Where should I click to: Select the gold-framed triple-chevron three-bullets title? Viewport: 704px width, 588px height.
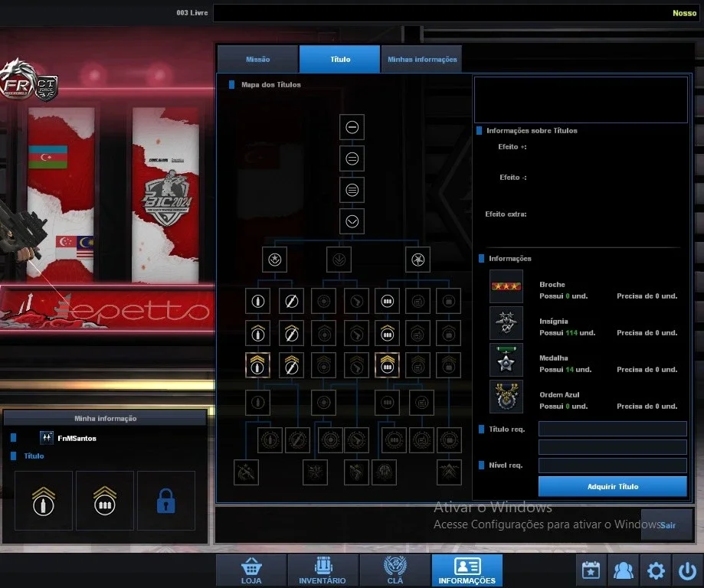pos(387,365)
